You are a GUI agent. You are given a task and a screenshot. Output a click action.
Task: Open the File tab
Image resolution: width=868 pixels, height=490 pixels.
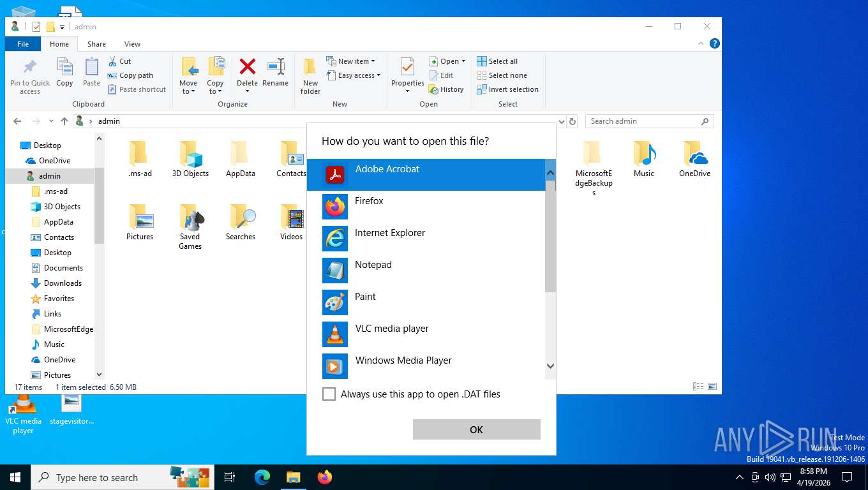23,44
